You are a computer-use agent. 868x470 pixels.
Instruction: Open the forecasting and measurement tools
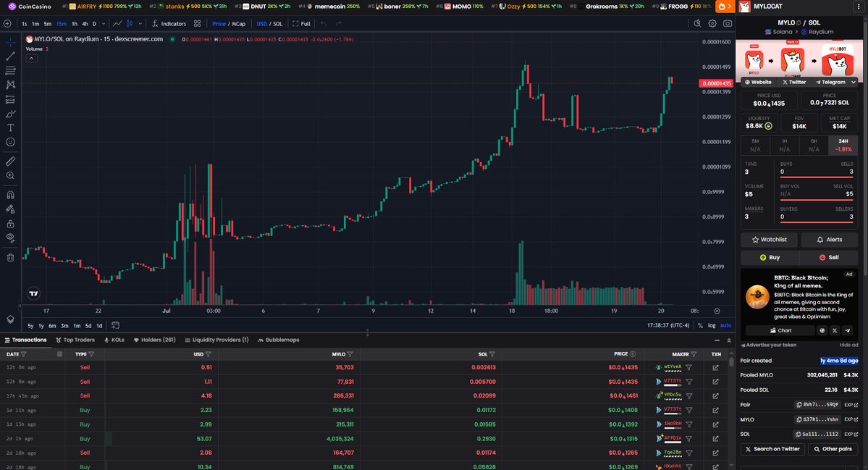[10, 99]
